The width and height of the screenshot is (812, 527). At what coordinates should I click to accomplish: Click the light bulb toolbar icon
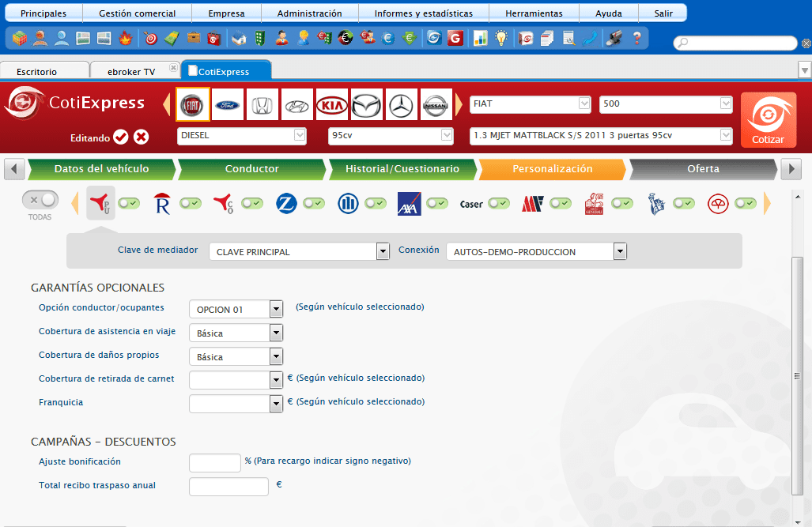501,38
